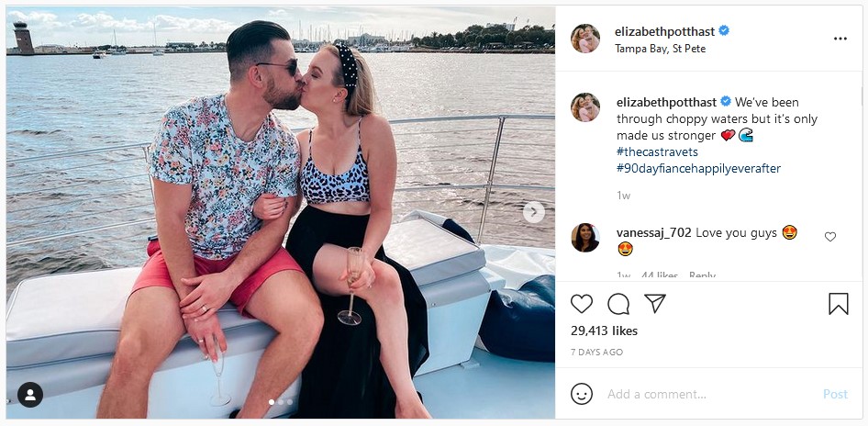This screenshot has height=426, width=868.
Task: Click the Post comment button
Action: coord(835,394)
